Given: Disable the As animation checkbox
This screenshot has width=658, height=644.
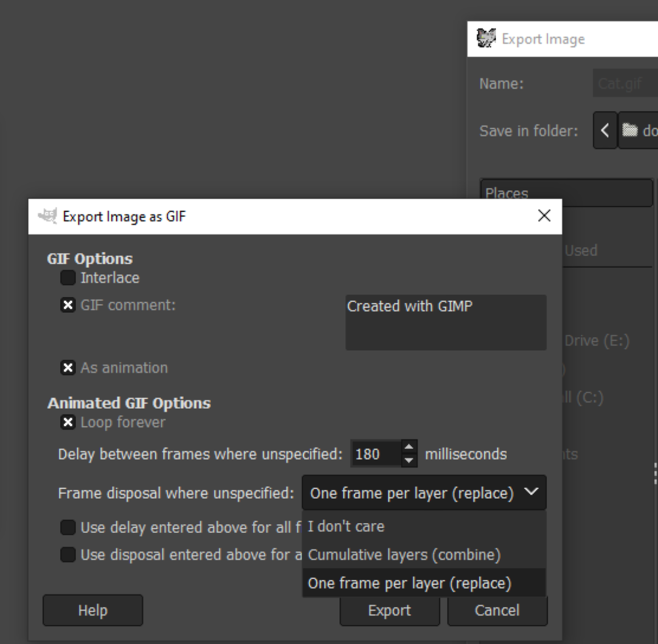Looking at the screenshot, I should (x=68, y=368).
